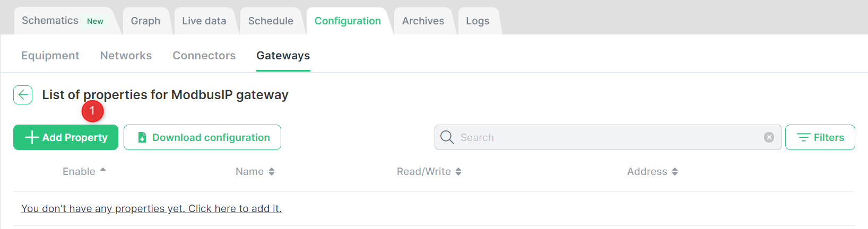Screen dimensions: 868x229
Task: Go to the Archives tab
Action: (x=423, y=21)
